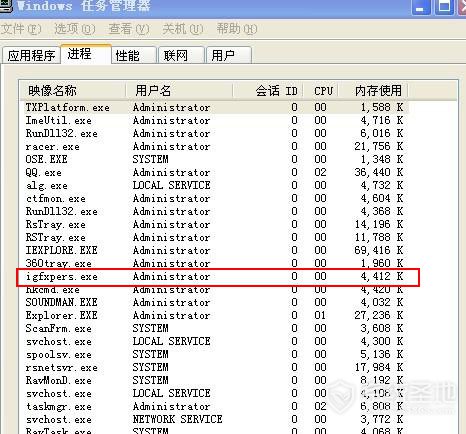This screenshot has height=434, width=466.
Task: Open the 帮助(H) menu
Action: click(237, 29)
